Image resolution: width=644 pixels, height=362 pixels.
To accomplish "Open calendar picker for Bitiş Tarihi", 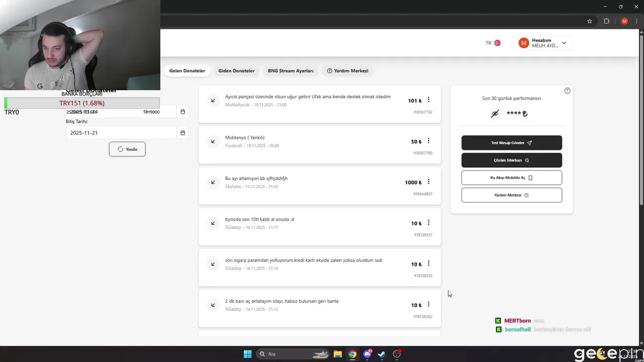I will [183, 133].
